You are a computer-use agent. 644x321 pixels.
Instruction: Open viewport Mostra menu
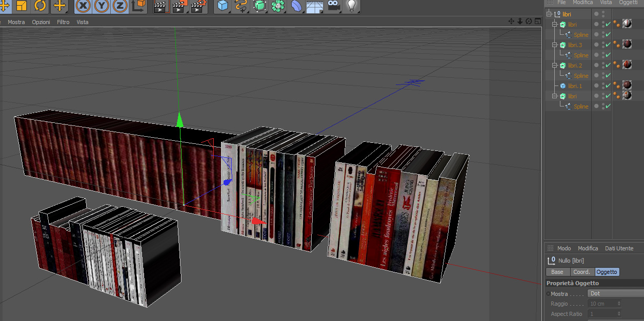[16, 22]
